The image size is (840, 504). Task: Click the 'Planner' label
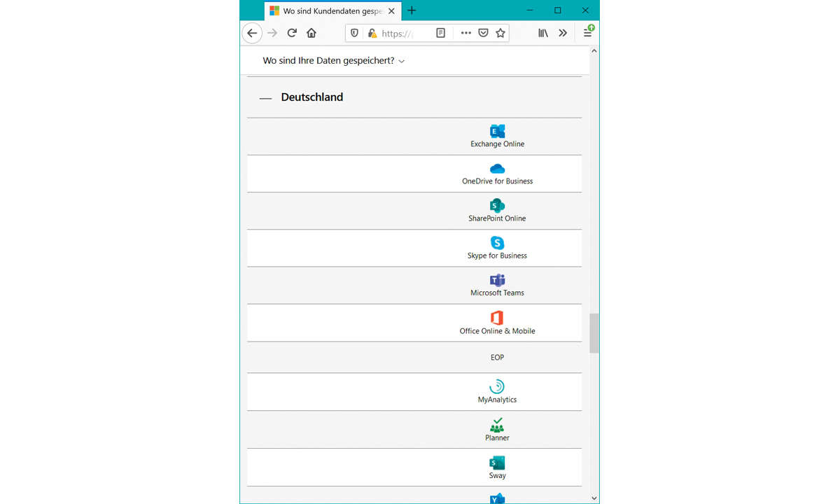click(497, 437)
